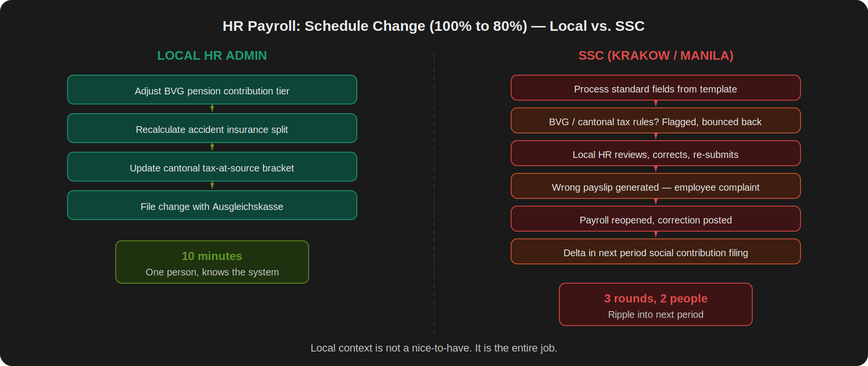Click '10 minutes' in the green summary box
The image size is (868, 366).
212,256
